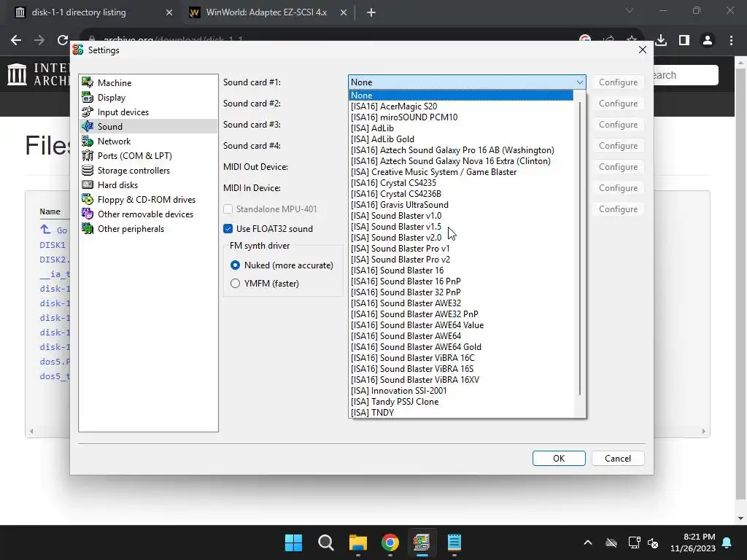Select YMFM (faster) FM driver

point(235,284)
